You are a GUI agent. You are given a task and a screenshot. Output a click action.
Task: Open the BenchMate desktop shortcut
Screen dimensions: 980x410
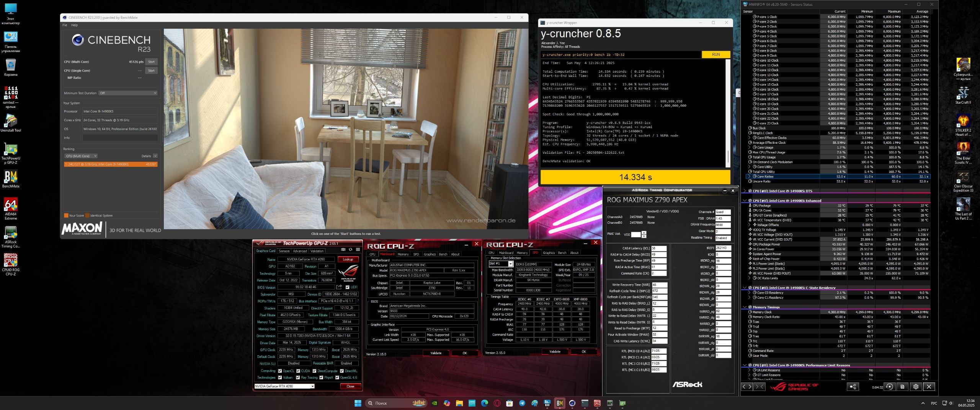[x=11, y=179]
